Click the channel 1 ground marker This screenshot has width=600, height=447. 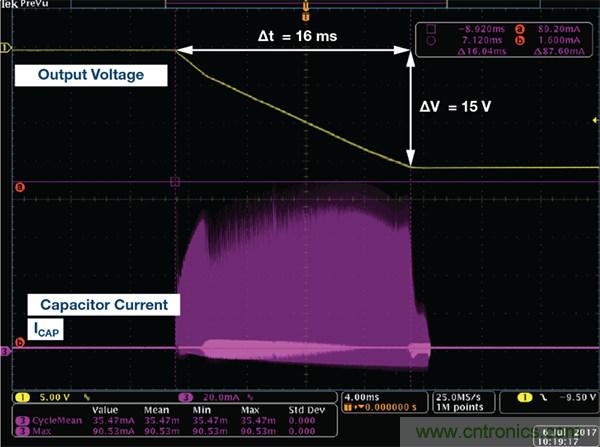[5, 48]
